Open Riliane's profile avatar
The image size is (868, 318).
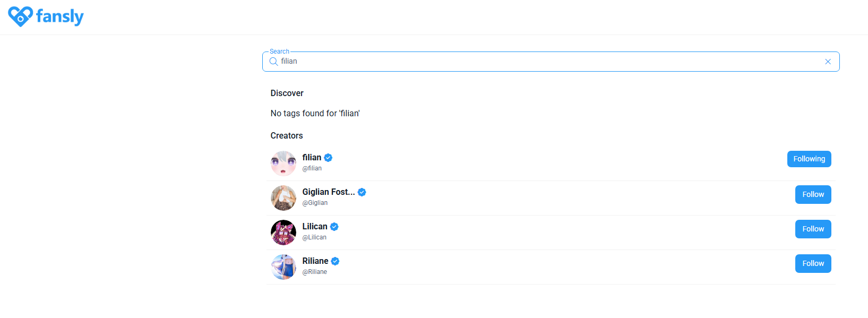pos(283,267)
